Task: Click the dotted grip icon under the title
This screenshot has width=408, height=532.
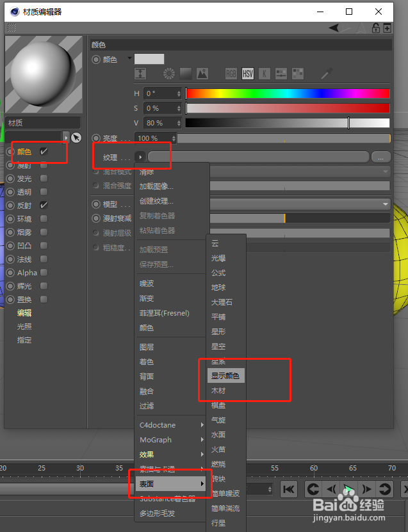Action: click(12, 28)
